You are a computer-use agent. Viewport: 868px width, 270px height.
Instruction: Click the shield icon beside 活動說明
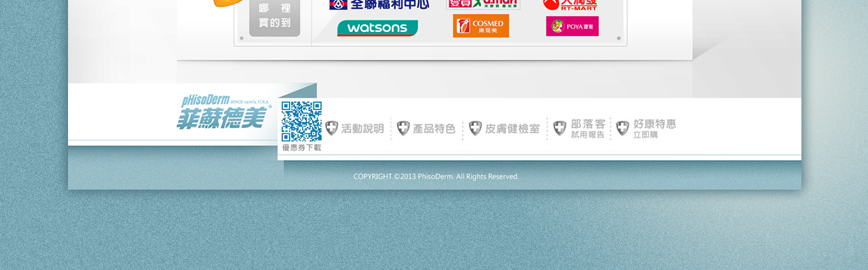332,128
